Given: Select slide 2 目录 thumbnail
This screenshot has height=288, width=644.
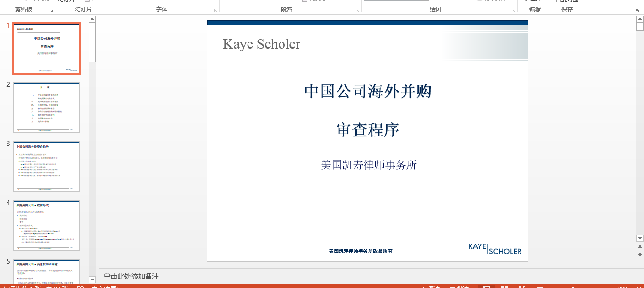Looking at the screenshot, I should 47,107.
